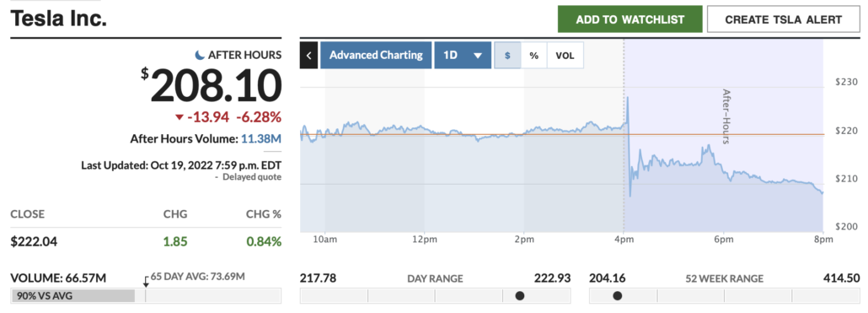Collapse chart with the left chevron button
This screenshot has width=868, height=313.
tap(309, 56)
